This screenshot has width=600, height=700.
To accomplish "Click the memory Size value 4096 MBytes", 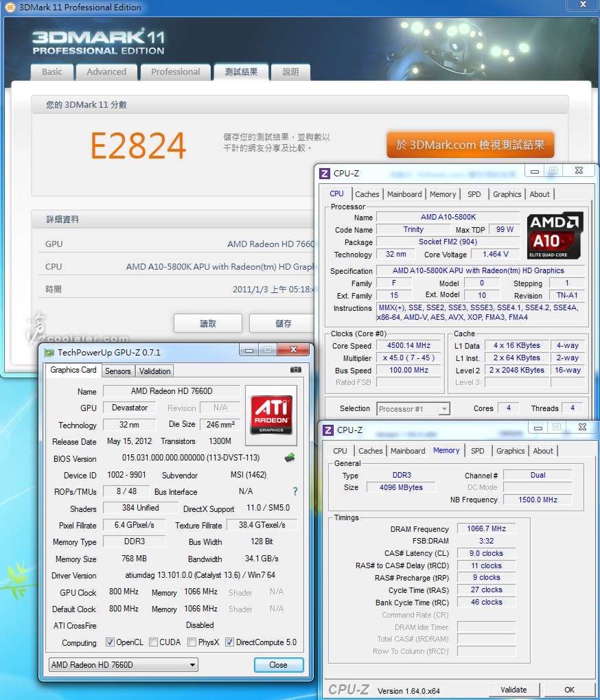I will tap(401, 487).
